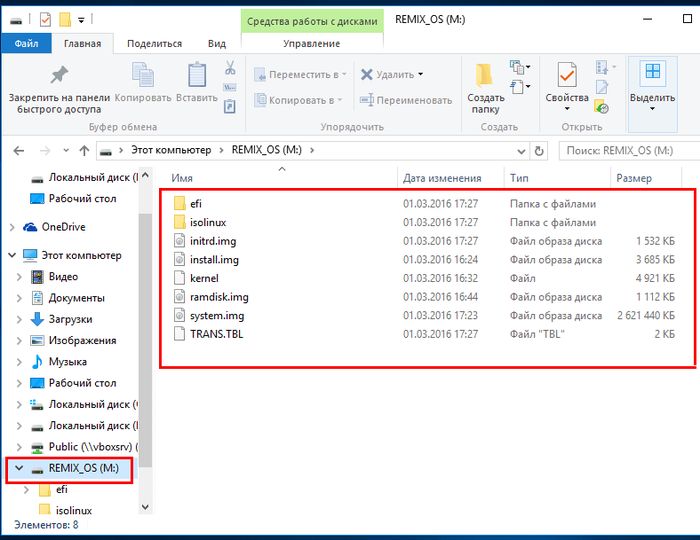Expand the OneDrive tree node
The width and height of the screenshot is (700, 540).
click(x=12, y=227)
